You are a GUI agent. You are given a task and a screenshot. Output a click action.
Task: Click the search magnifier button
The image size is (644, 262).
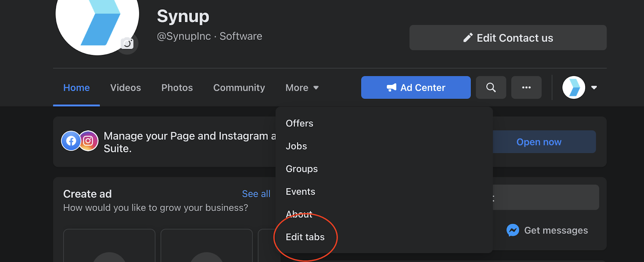click(491, 87)
